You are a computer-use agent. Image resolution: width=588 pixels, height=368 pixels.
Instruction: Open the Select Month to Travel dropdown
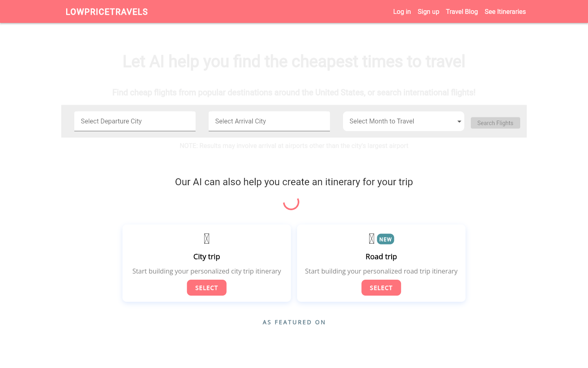[403, 121]
